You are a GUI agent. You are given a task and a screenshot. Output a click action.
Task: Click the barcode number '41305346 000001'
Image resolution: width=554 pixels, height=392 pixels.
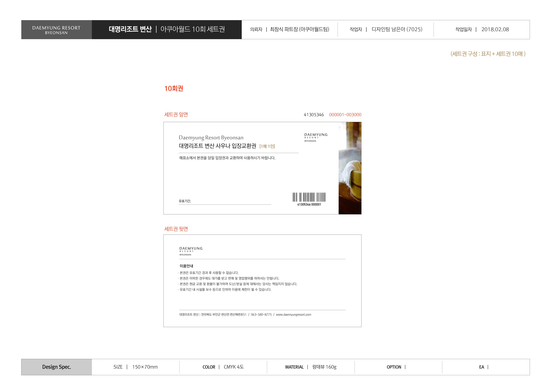point(309,204)
